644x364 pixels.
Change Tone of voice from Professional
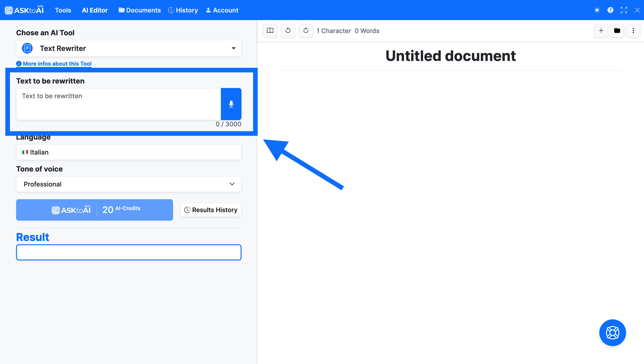pos(128,184)
